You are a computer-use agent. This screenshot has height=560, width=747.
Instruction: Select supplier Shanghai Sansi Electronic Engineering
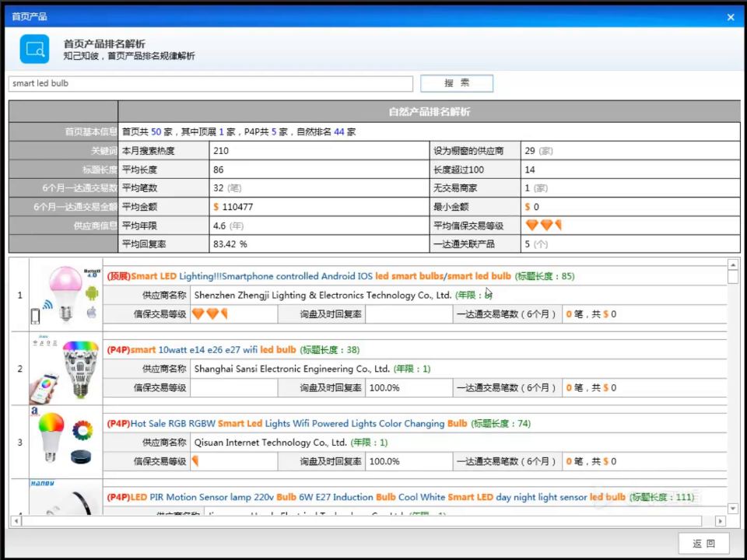tap(292, 369)
